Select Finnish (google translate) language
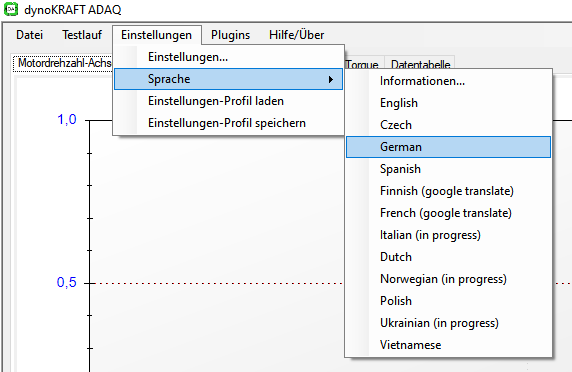The height and width of the screenshot is (372, 572). (448, 191)
